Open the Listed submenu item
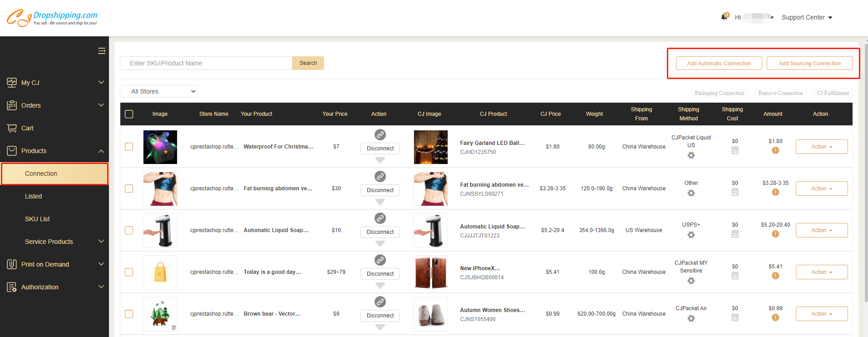This screenshot has width=868, height=337. 34,196
